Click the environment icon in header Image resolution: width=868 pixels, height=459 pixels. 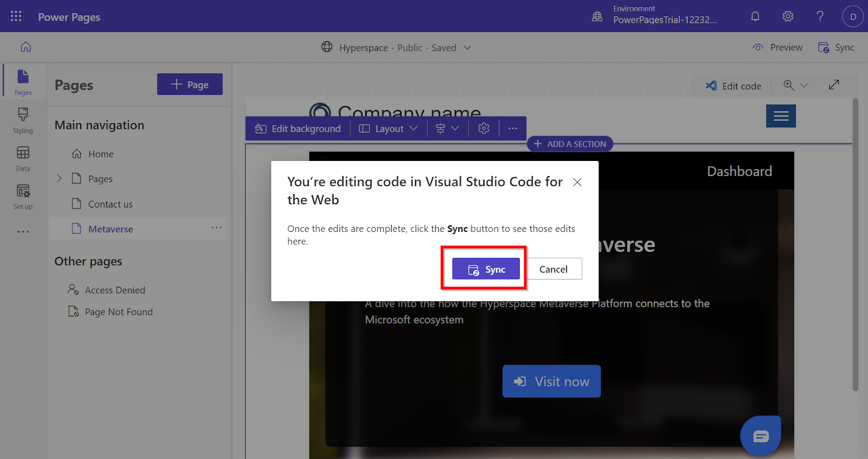597,16
